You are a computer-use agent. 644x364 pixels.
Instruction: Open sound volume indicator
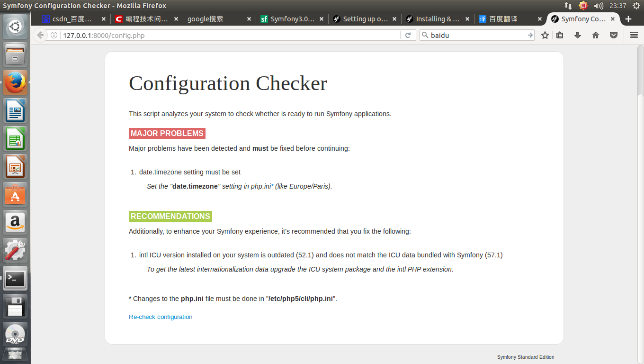(x=599, y=6)
